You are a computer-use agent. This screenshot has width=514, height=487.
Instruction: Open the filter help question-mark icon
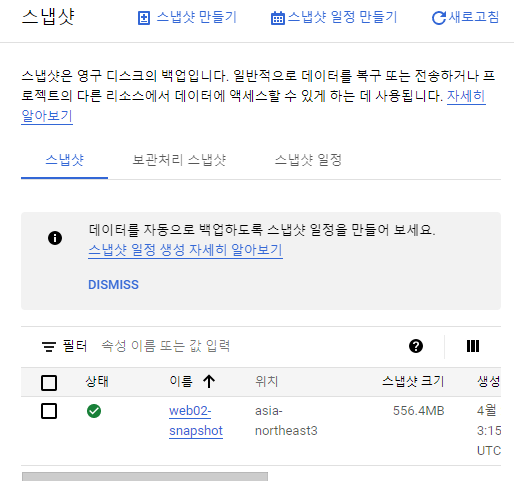pyautogui.click(x=416, y=346)
